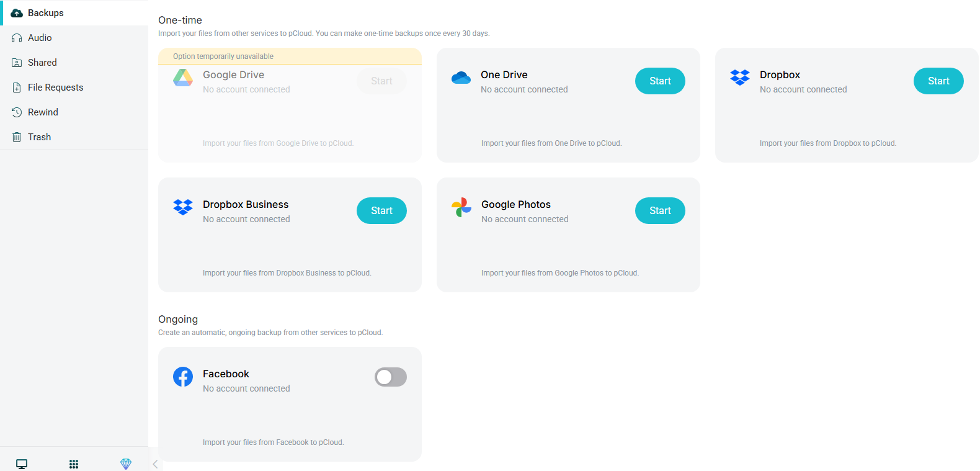Start Google Photos import
980x471 pixels.
coord(660,210)
